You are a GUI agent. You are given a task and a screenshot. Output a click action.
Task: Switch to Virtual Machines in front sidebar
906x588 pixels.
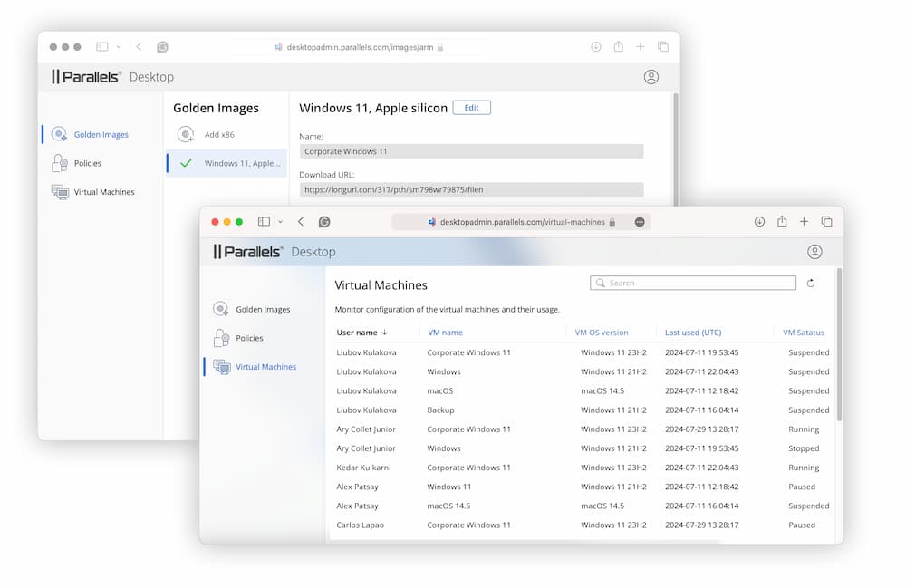tap(265, 367)
